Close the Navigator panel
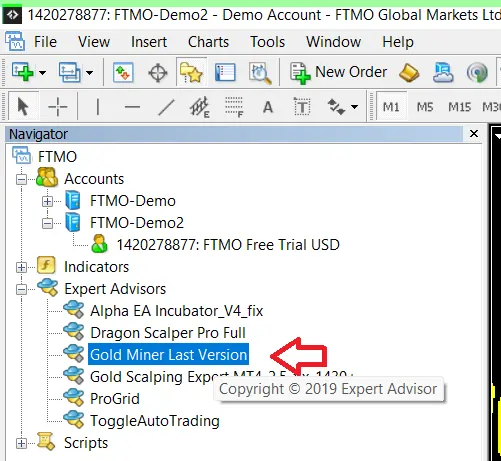The width and height of the screenshot is (501, 461). [x=474, y=134]
